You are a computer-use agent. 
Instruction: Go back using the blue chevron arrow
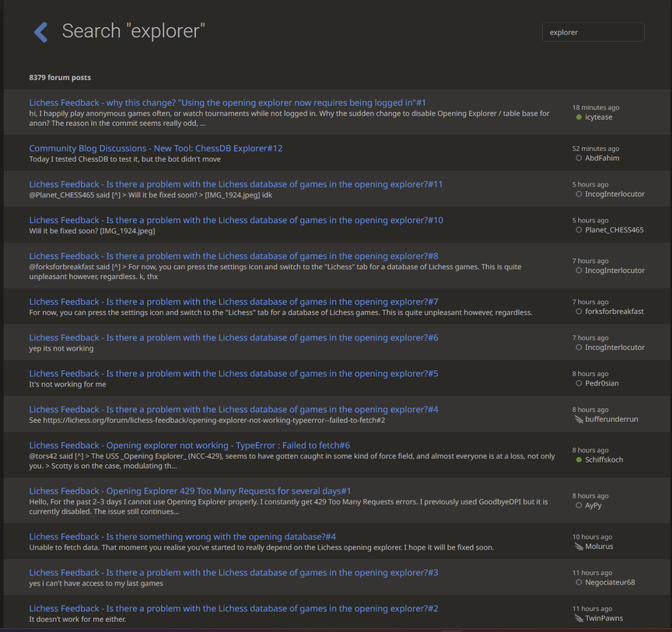point(40,32)
